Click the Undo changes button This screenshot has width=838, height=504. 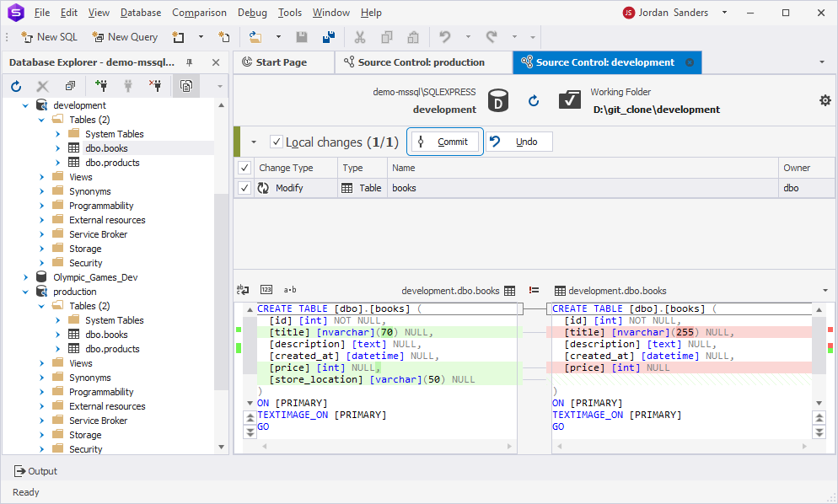pos(519,142)
